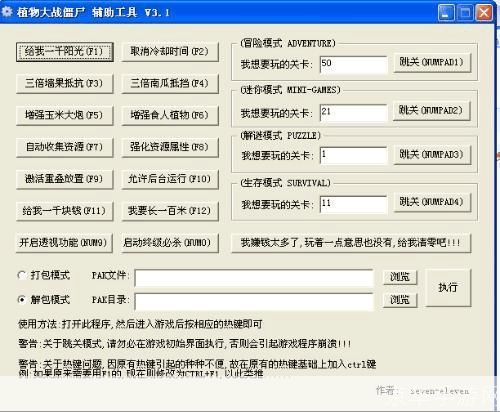Focus the mini-games level input field

(x=354, y=113)
